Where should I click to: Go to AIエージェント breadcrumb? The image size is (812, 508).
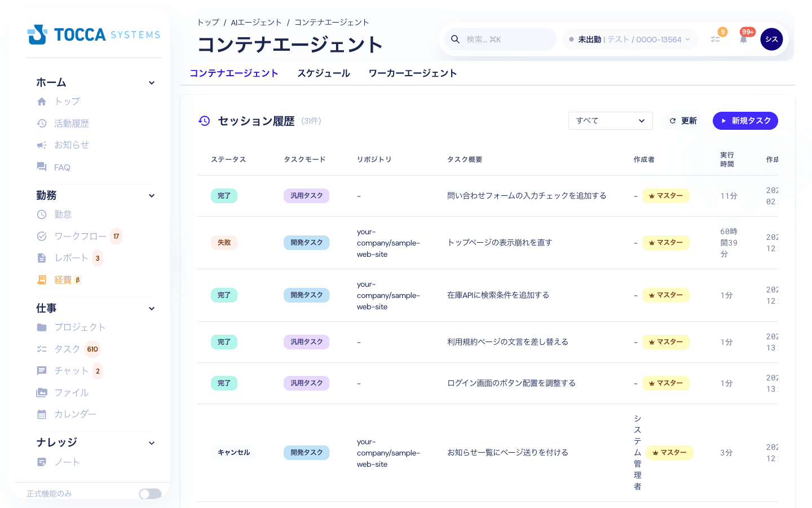pos(256,23)
